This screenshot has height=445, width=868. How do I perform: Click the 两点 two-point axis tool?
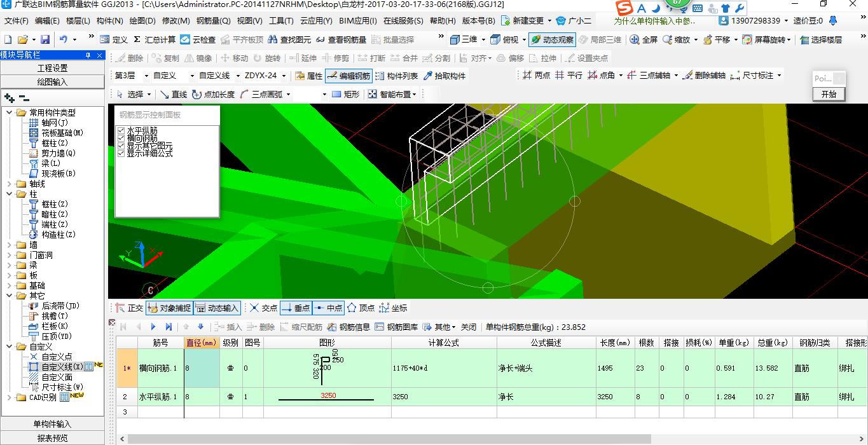pos(536,75)
